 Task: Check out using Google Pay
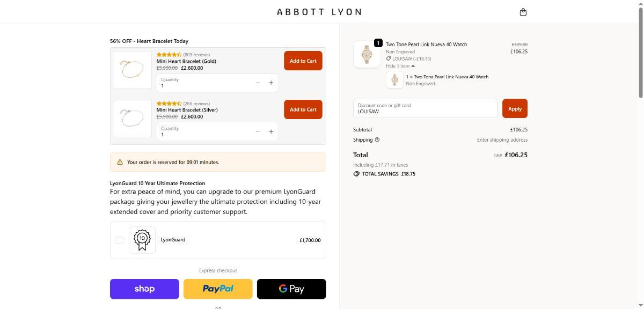coord(291,289)
